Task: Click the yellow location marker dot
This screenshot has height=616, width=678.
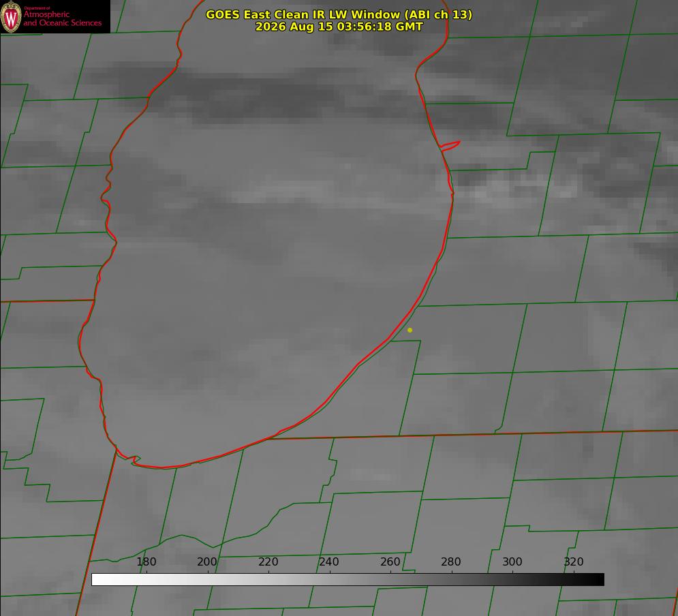Action: pos(410,330)
